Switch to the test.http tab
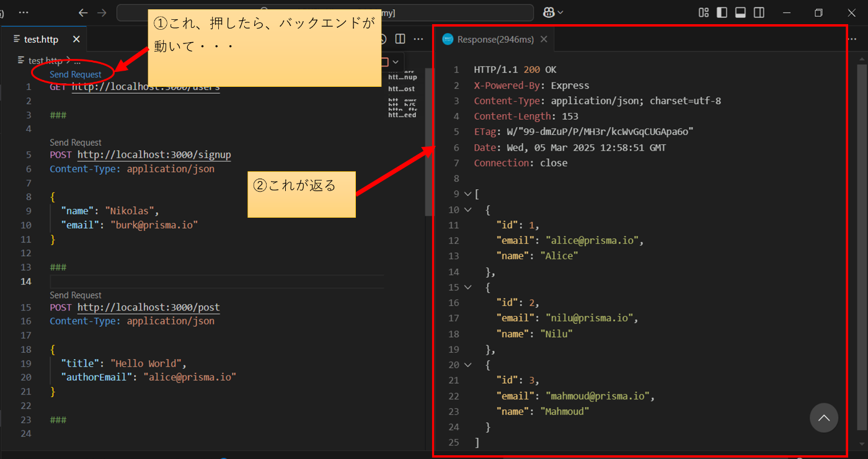868x459 pixels. click(x=41, y=39)
